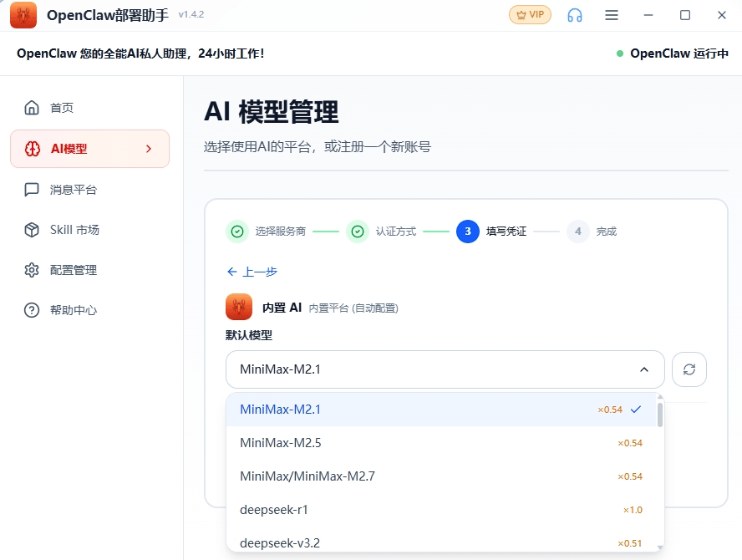Select MiniMax-M2.1 option in list
This screenshot has width=742, height=560.
442,410
